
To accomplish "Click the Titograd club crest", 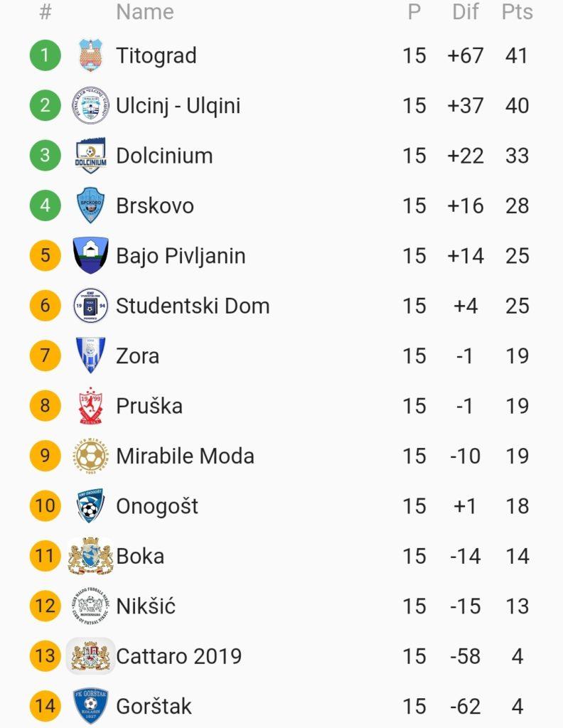I will coord(91,55).
